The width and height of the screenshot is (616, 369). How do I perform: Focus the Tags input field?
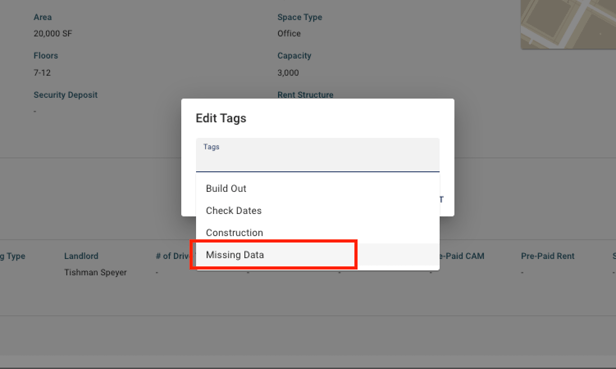tap(317, 155)
